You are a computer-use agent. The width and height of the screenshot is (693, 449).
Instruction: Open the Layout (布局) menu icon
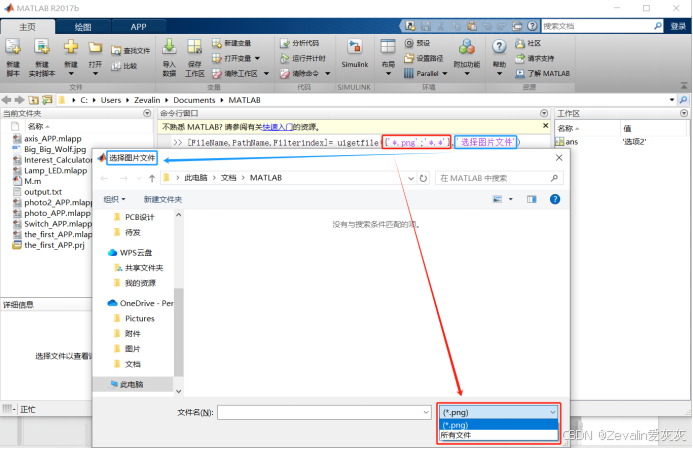click(x=388, y=47)
